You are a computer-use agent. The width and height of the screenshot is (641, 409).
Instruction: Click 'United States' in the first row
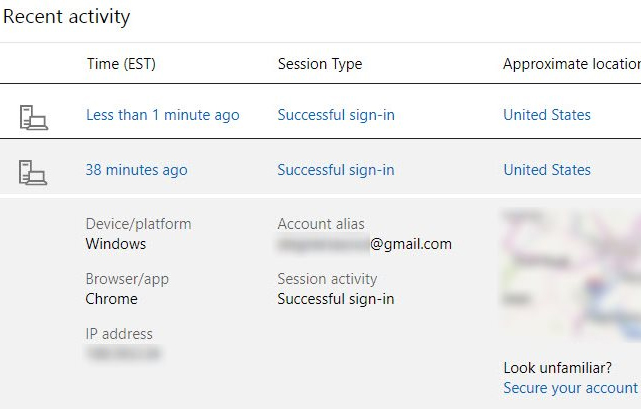pyautogui.click(x=546, y=115)
